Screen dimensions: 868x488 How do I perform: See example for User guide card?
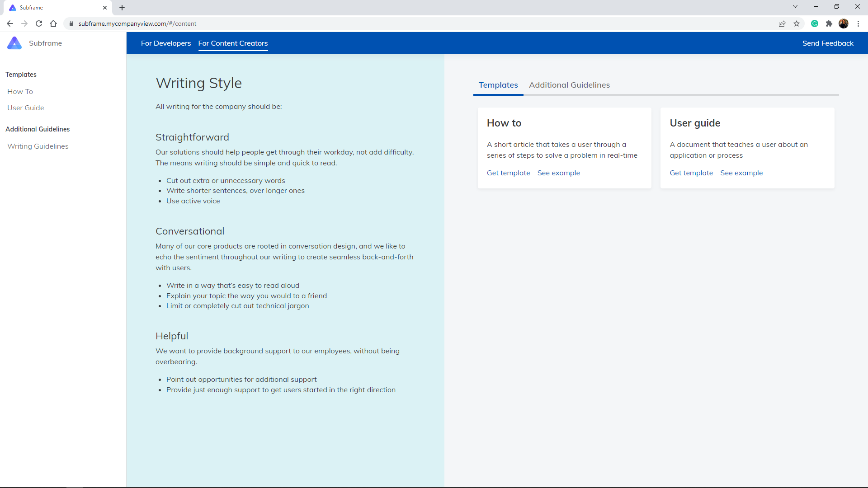click(741, 173)
